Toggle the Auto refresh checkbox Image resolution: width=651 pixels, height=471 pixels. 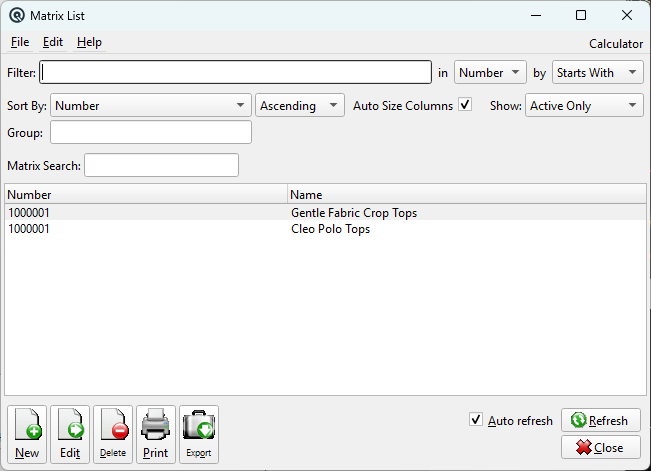(476, 419)
